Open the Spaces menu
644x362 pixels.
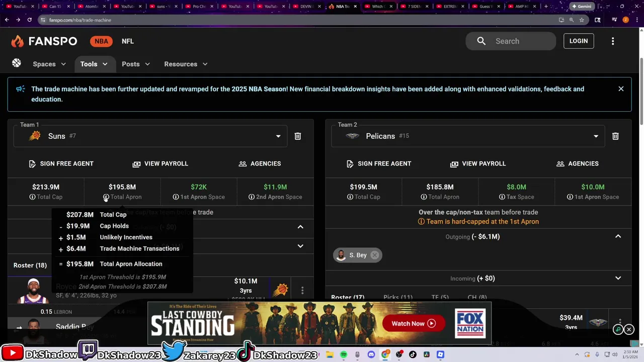click(x=49, y=64)
